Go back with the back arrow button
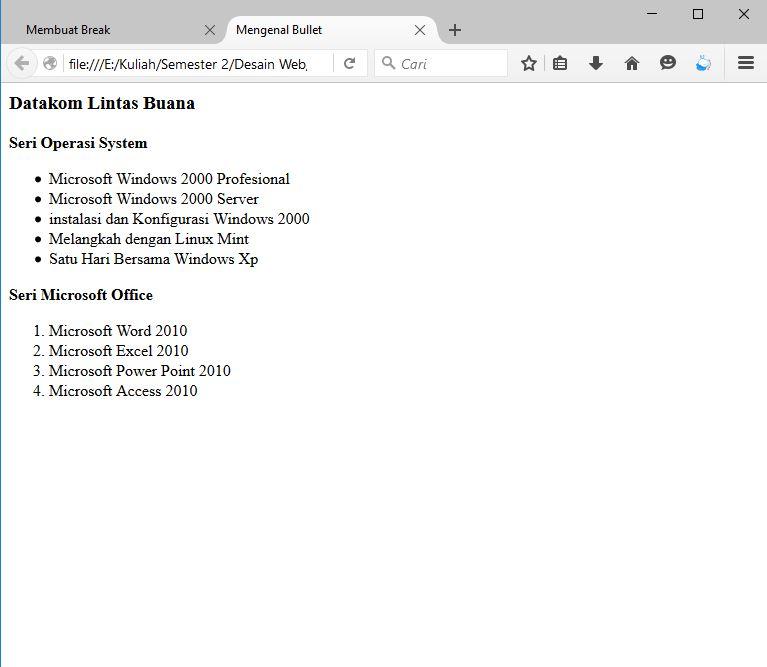 coord(22,64)
